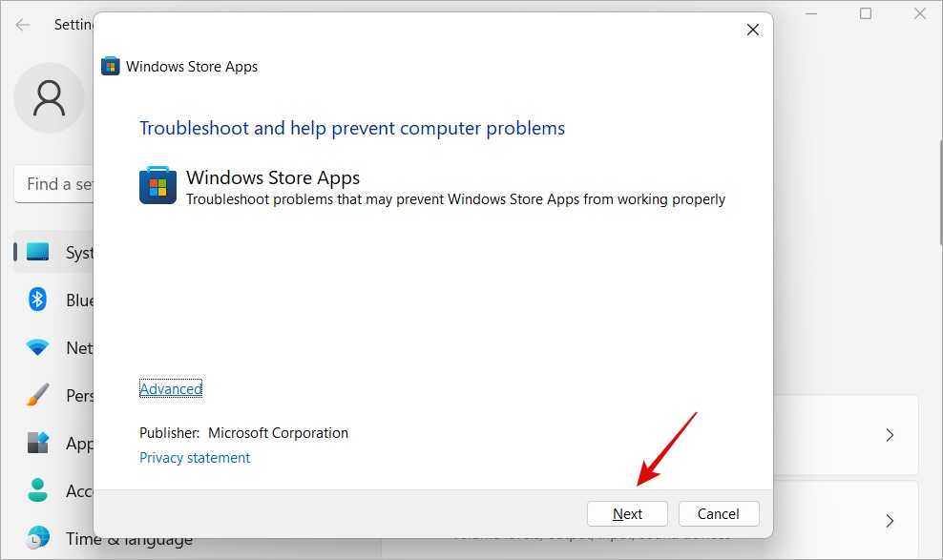
Task: Click the Settings page vertical scrollbar
Action: tap(939, 191)
